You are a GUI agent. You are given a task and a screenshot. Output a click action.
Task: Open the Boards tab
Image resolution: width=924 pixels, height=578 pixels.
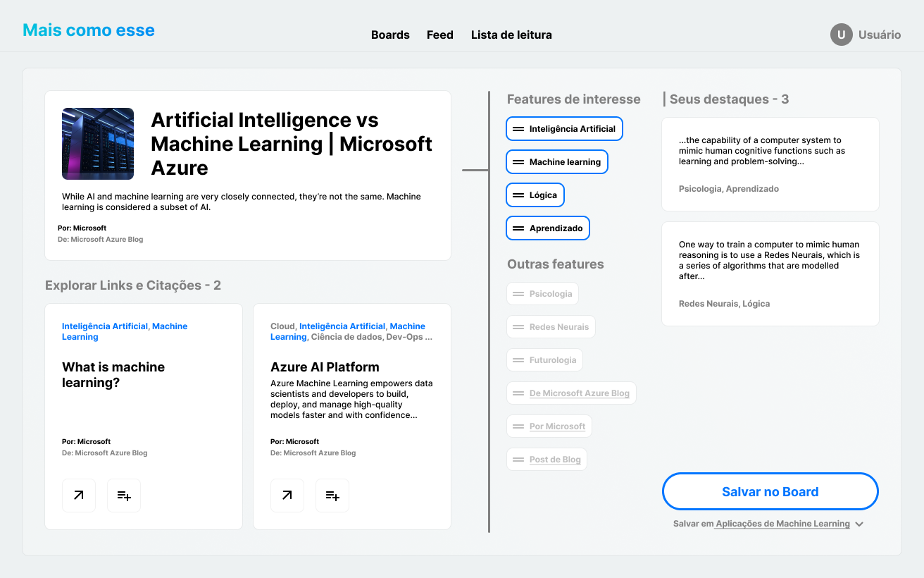[390, 35]
